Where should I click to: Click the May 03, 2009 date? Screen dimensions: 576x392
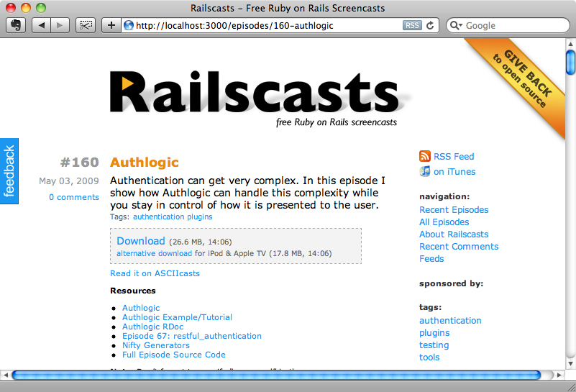69,181
